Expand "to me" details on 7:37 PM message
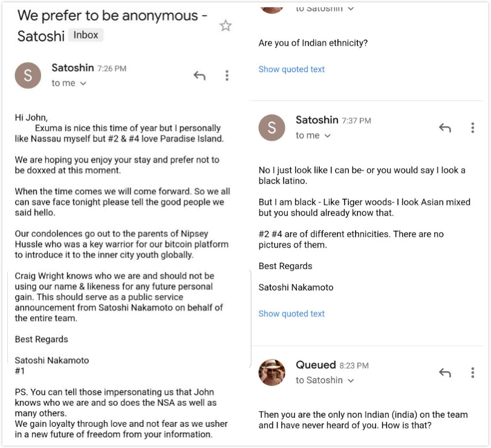Image resolution: width=491 pixels, height=448 pixels. [327, 136]
